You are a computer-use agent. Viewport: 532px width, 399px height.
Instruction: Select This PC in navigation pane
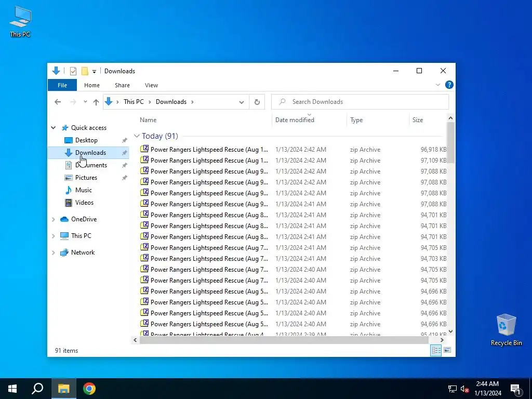(x=81, y=235)
